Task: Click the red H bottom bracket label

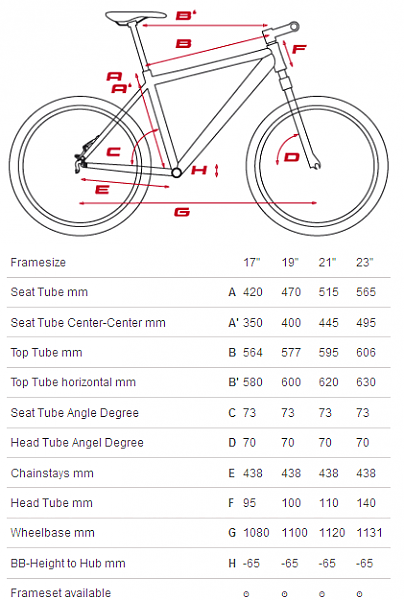Action: 199,170
